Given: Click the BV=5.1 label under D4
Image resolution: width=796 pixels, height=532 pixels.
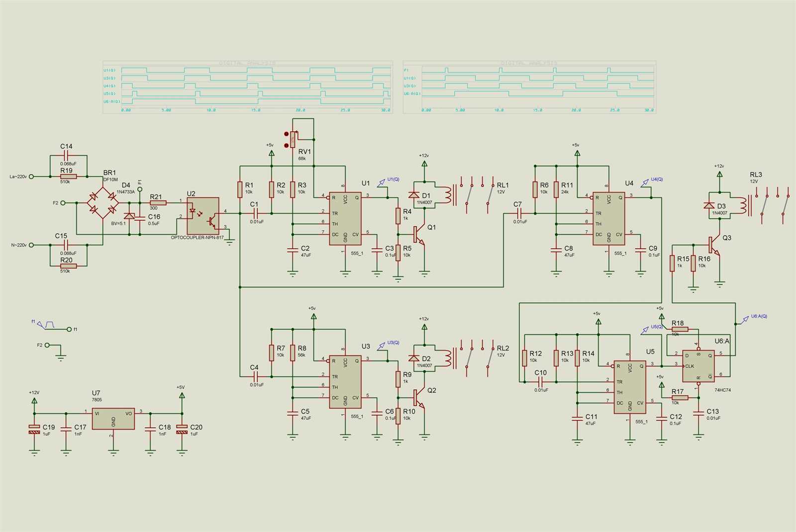Looking at the screenshot, I should tap(118, 224).
